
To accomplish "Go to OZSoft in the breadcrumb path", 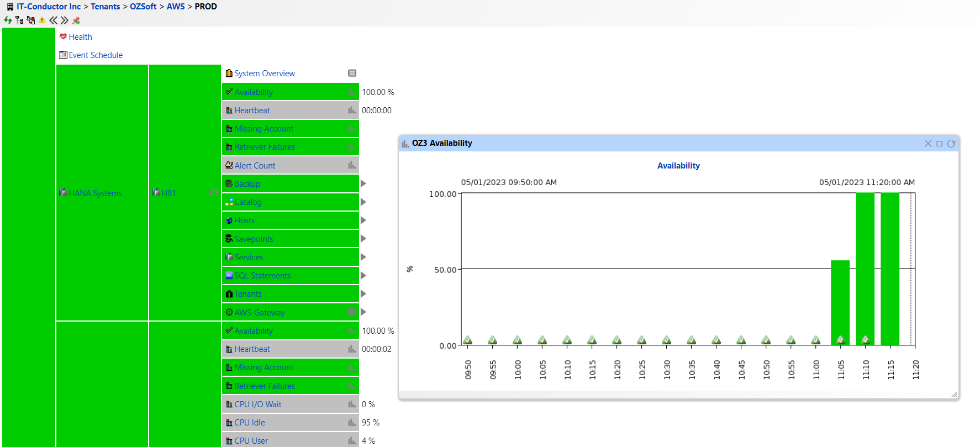I will coord(143,7).
